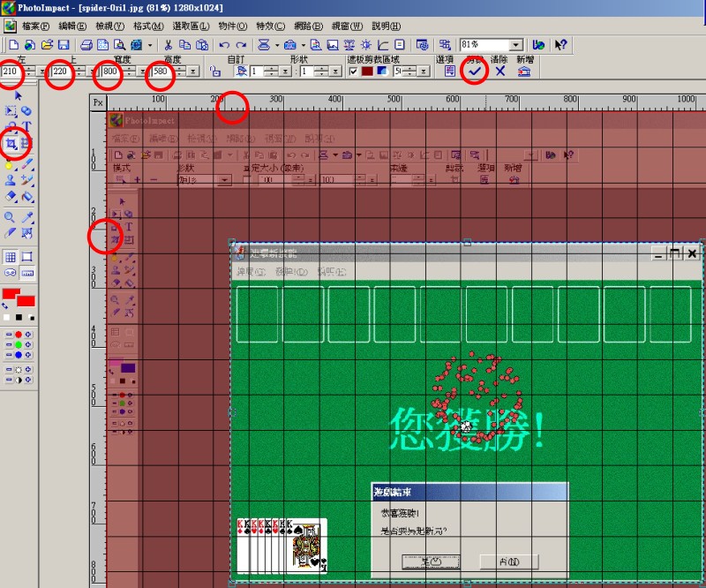Expand the scanner icon dropdown arrow
Viewport: 706px width, 588px height.
(277, 45)
